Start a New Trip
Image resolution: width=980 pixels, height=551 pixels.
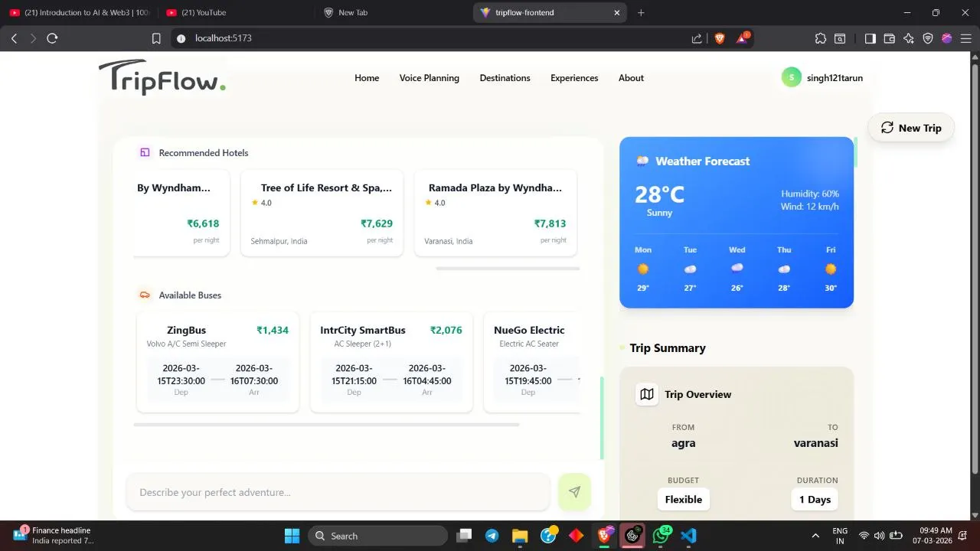[x=911, y=128]
